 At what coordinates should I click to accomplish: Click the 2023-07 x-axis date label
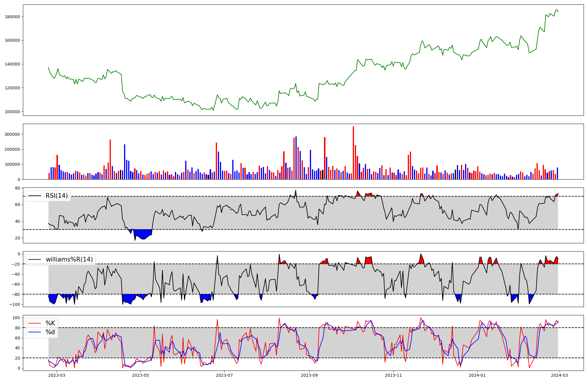[224, 375]
